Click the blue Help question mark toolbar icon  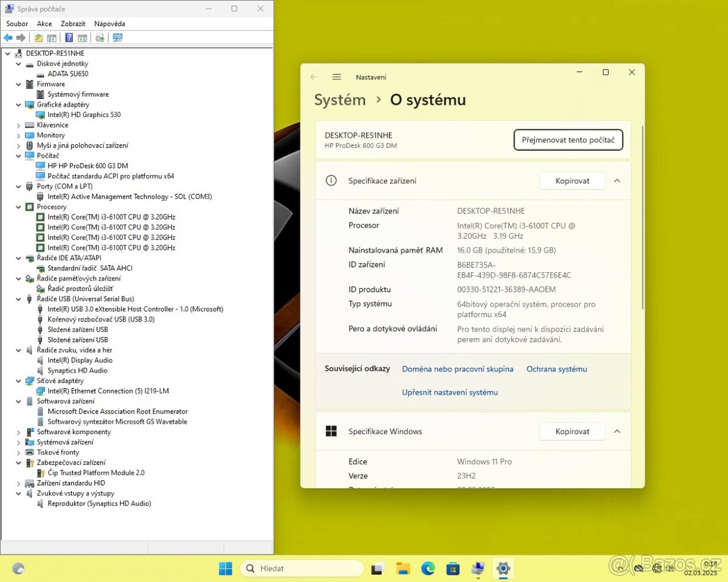click(69, 38)
